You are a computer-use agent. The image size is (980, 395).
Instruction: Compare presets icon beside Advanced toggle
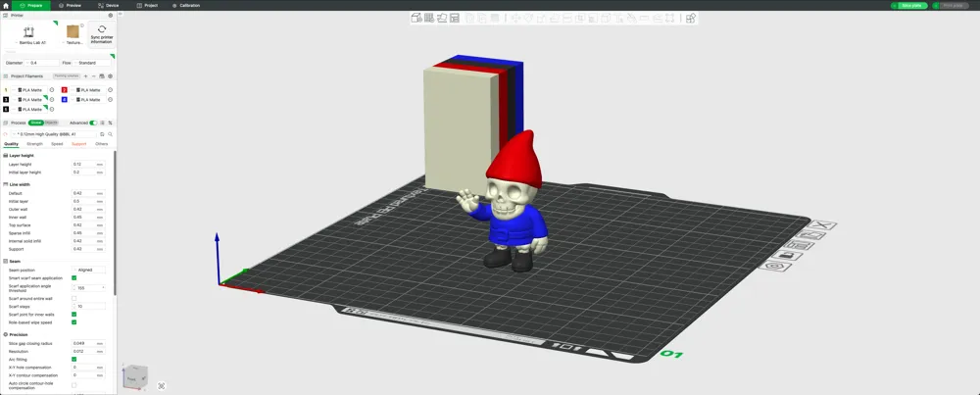point(110,123)
